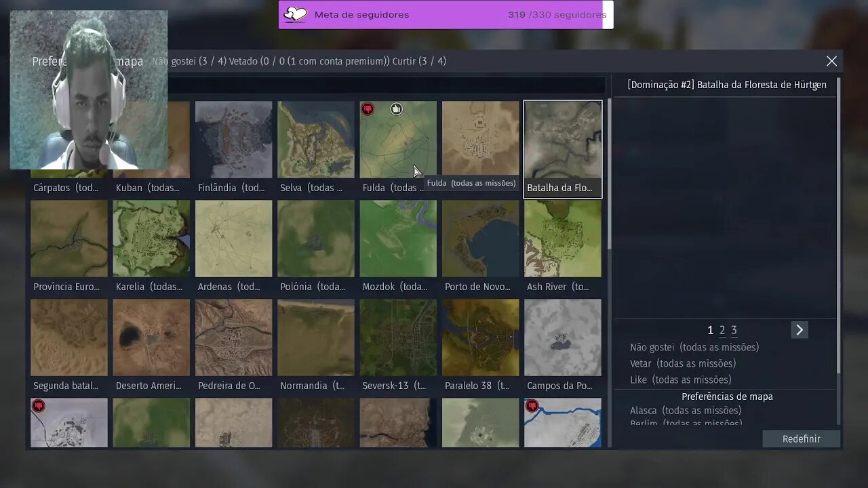Open mission page 3

(734, 330)
